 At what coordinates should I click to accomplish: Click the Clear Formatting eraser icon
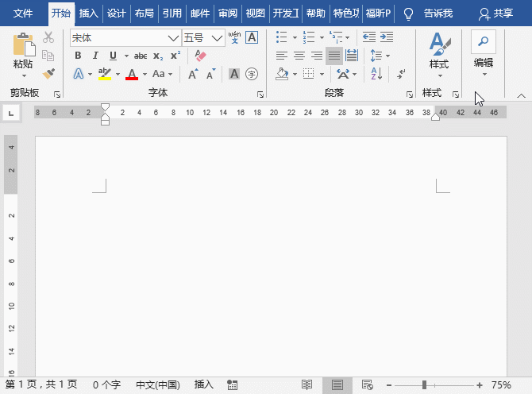pos(200,56)
